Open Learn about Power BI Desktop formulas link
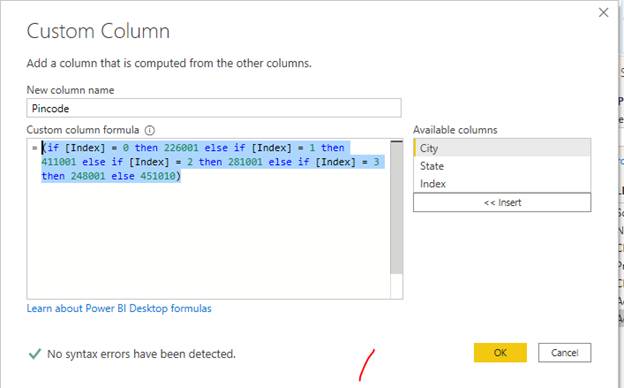 119,308
